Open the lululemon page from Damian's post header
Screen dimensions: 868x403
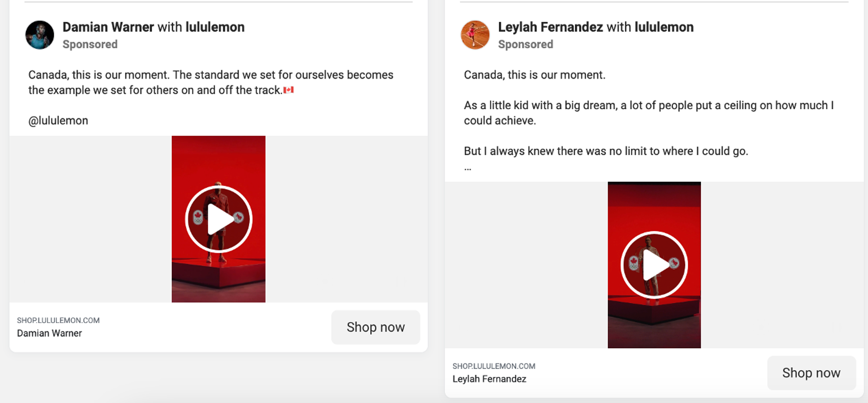point(215,27)
